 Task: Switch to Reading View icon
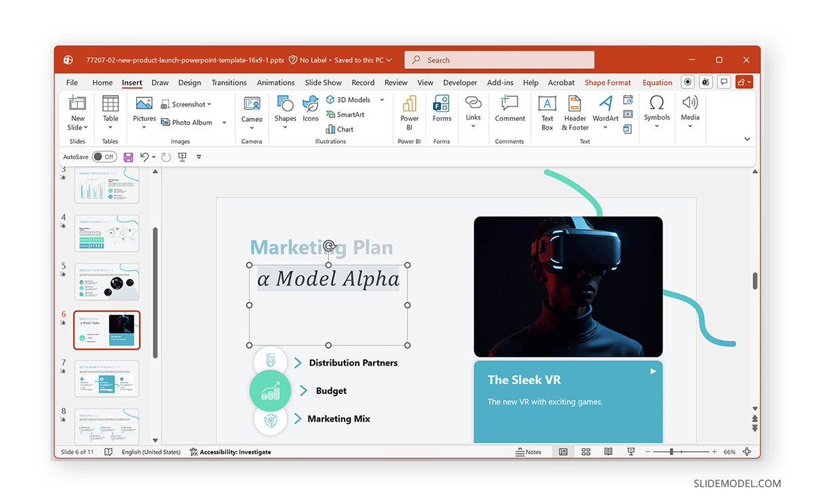point(608,452)
